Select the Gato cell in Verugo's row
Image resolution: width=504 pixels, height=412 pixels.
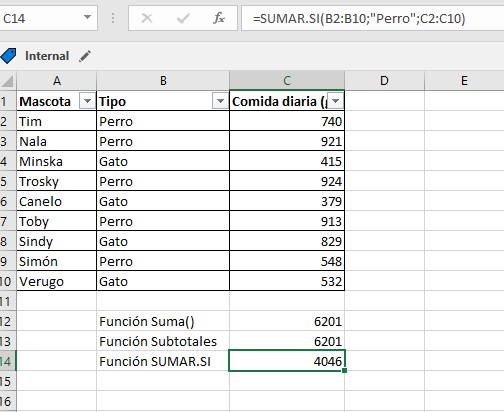click(x=163, y=281)
